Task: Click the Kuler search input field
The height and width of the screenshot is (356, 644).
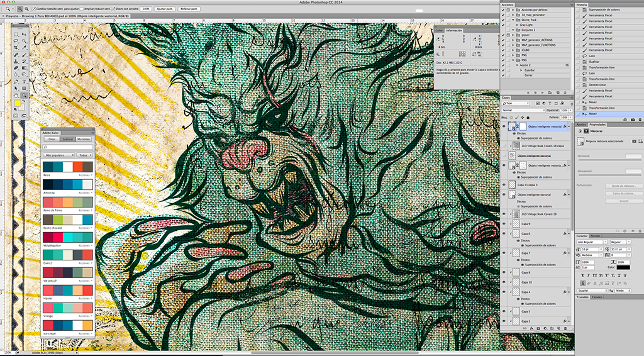Action: pos(68,147)
